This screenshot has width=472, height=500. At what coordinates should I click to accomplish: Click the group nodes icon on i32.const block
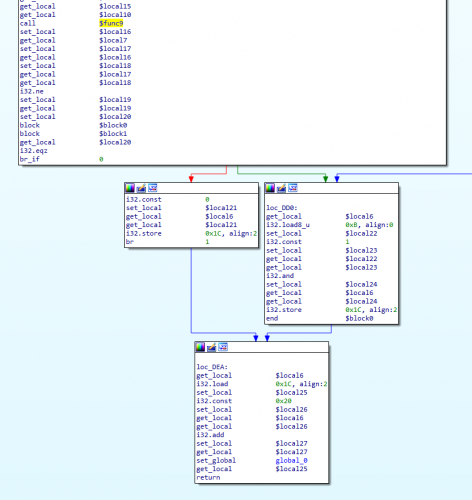coord(153,188)
